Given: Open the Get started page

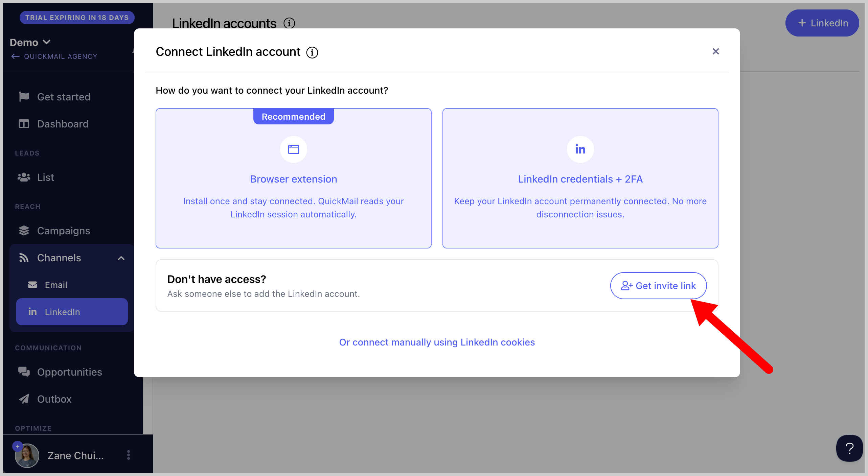Looking at the screenshot, I should [64, 97].
